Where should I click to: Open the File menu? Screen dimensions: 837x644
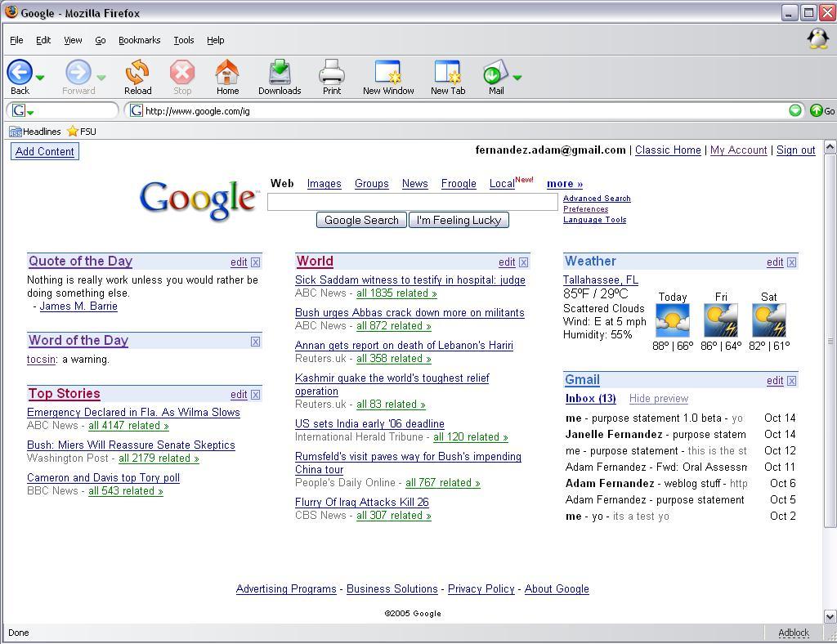click(x=16, y=40)
